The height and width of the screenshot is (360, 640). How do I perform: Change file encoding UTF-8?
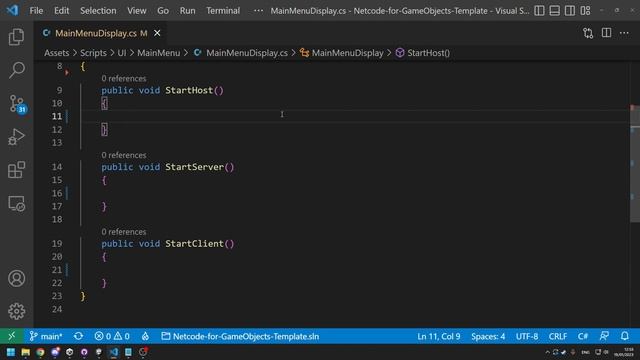[527, 336]
